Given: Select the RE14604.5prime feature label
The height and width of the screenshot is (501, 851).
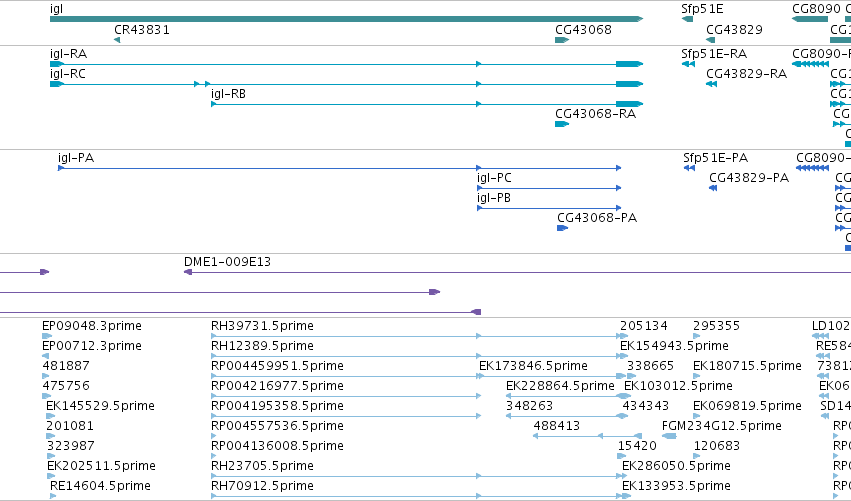Looking at the screenshot, I should [x=100, y=486].
